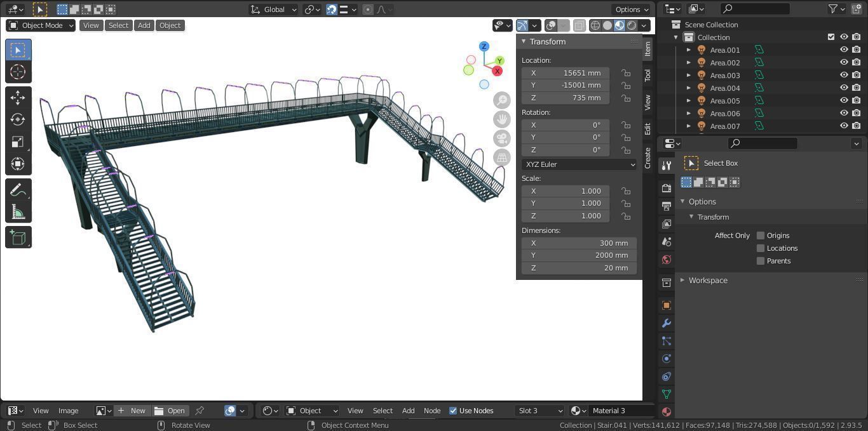Open the Object properties tab

[x=667, y=305]
